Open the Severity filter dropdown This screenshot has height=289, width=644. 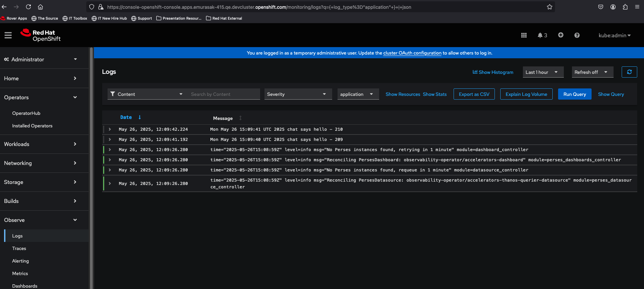pos(296,94)
